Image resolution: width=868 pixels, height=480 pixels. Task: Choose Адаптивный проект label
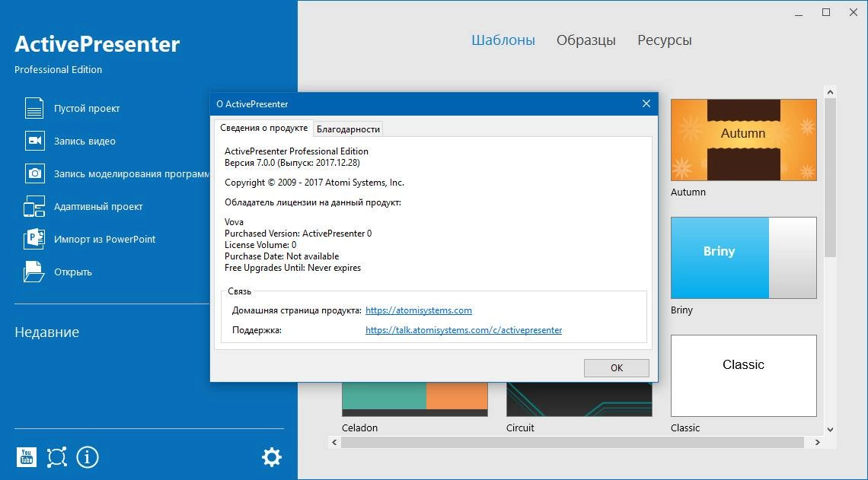98,206
